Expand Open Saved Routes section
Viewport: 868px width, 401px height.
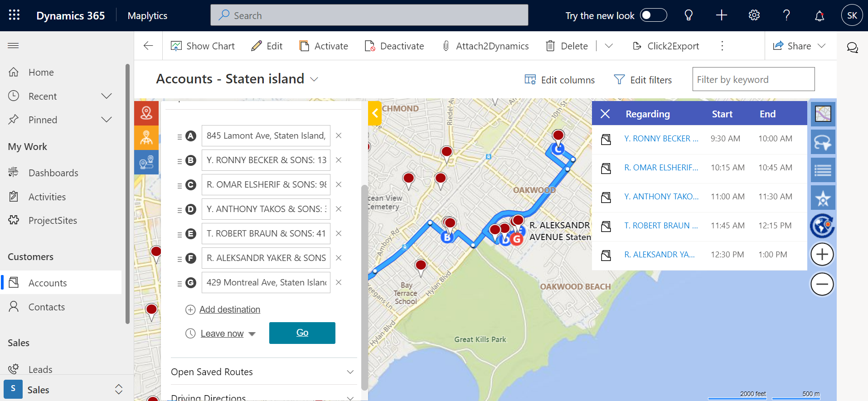(263, 372)
